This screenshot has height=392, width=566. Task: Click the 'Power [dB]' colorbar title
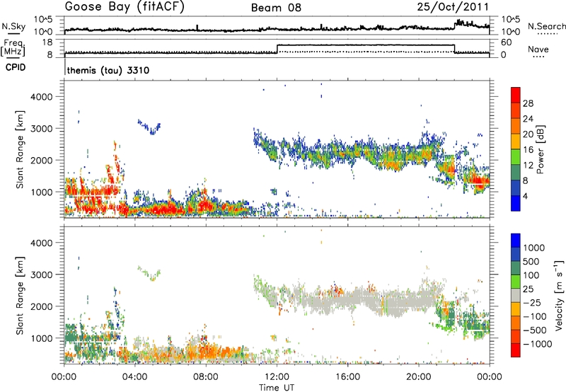(540, 149)
